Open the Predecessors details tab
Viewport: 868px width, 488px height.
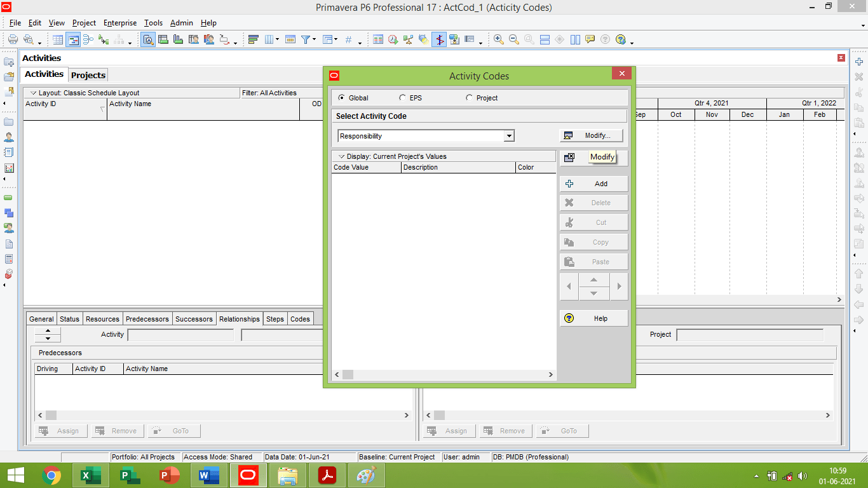click(147, 319)
